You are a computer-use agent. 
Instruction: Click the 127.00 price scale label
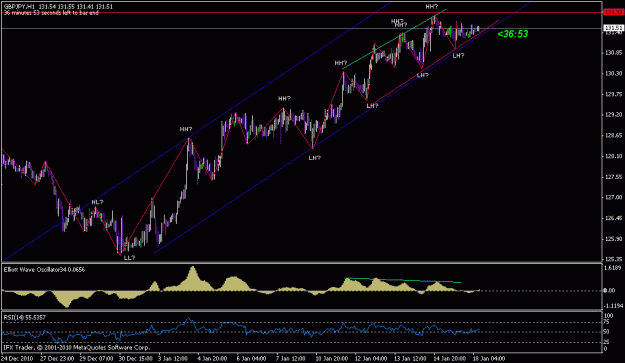pos(613,197)
